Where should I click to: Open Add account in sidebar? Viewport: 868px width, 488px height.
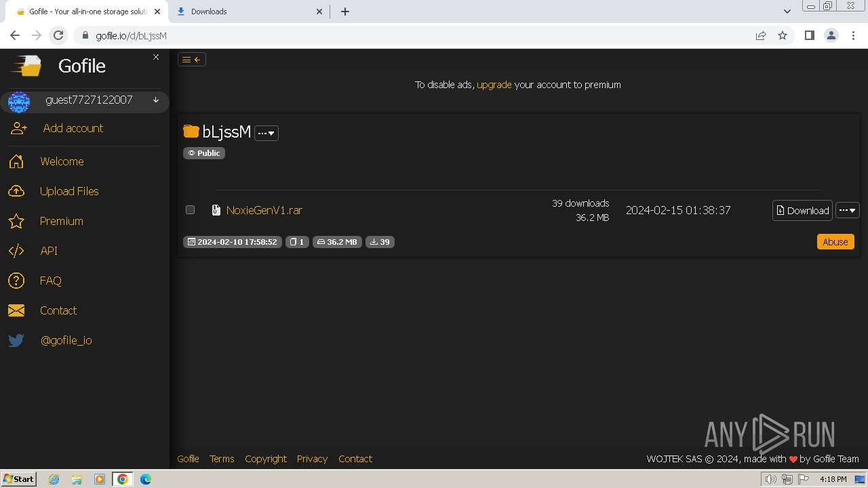tap(73, 128)
